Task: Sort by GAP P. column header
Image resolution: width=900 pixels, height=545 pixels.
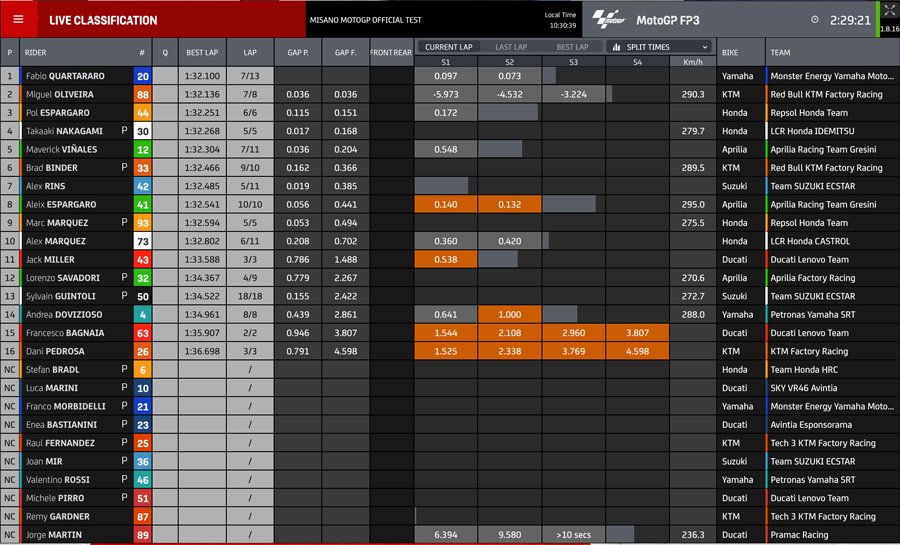Action: [x=297, y=52]
